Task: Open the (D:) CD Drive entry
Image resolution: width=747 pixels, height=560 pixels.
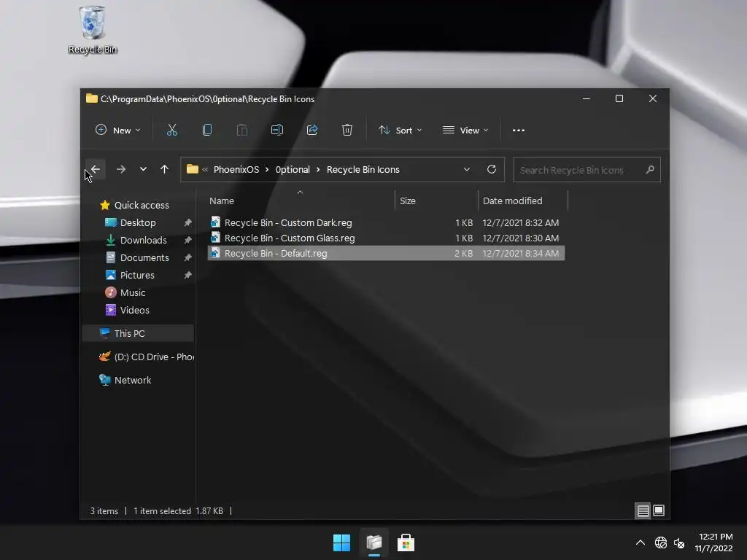Action: (x=146, y=357)
